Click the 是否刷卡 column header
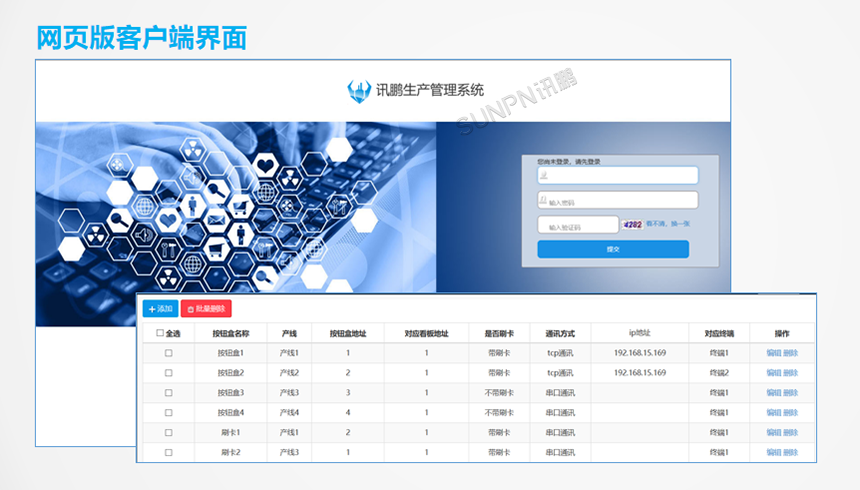 coord(499,333)
